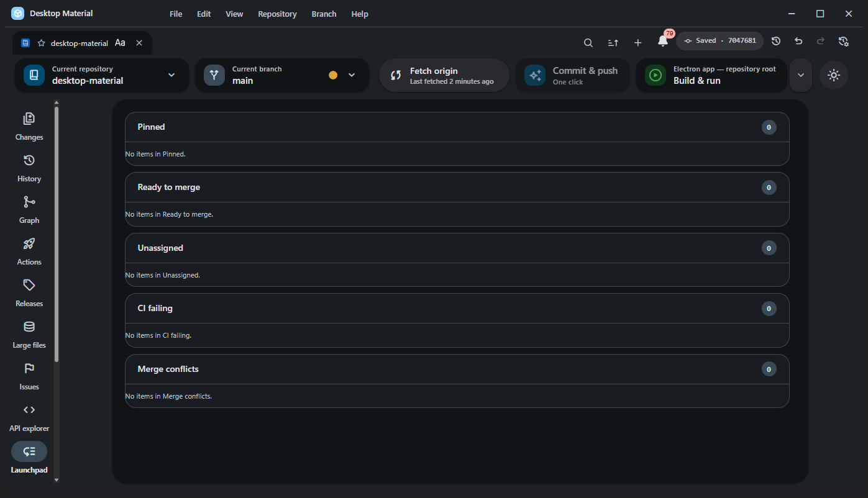Click the sort ascending icon
Image resolution: width=868 pixels, height=498 pixels.
click(x=613, y=42)
